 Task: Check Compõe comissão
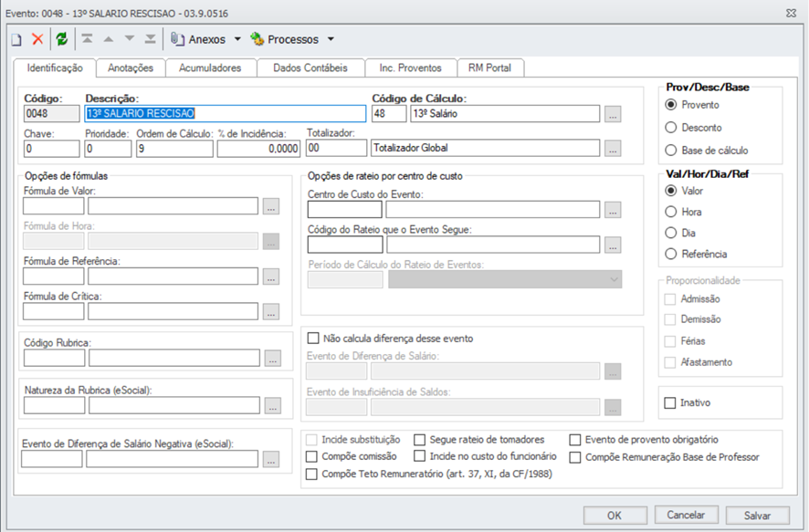click(311, 456)
